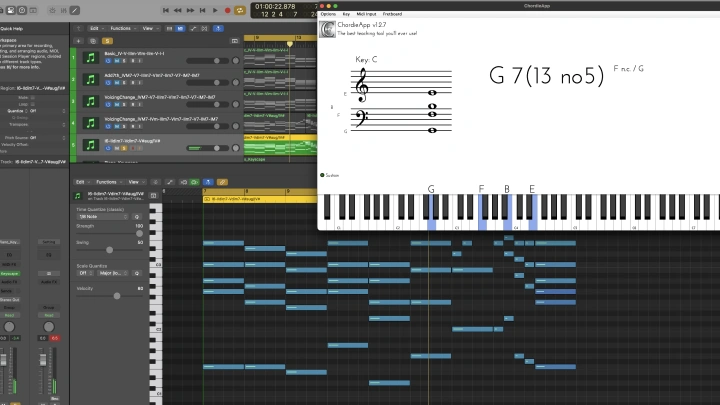
Task: Toggle power button on track 4
Action: (x=108, y=126)
